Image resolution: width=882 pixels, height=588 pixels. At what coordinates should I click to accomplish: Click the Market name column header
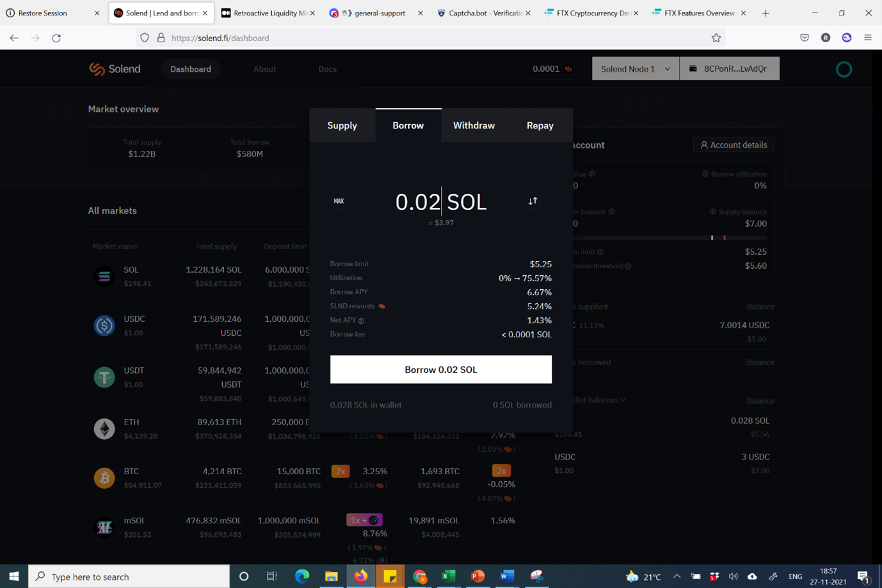(115, 246)
